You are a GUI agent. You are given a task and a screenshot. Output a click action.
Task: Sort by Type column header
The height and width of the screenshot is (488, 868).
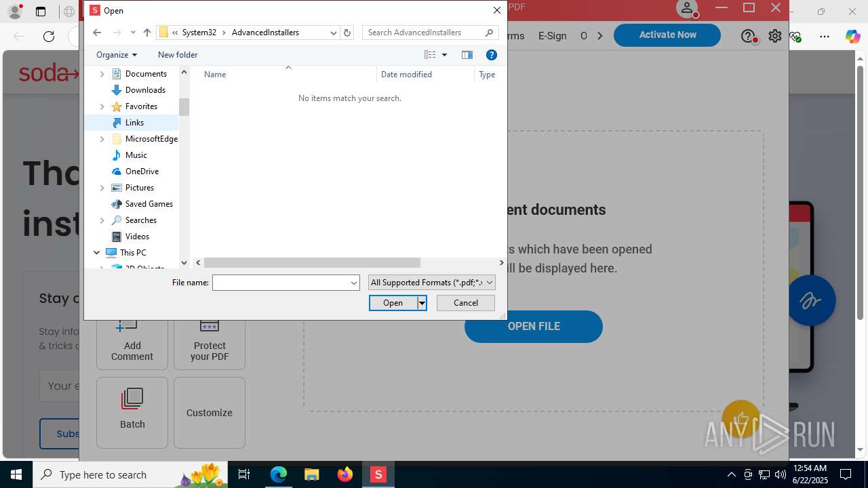(488, 75)
